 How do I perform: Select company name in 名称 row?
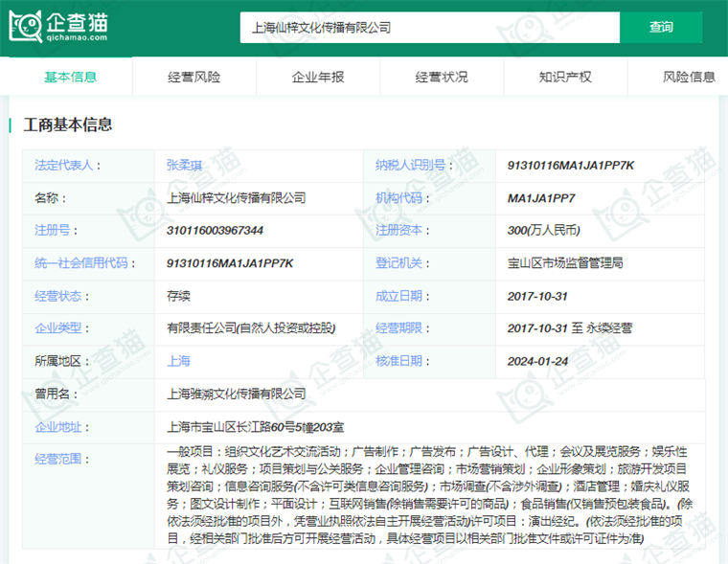(237, 198)
